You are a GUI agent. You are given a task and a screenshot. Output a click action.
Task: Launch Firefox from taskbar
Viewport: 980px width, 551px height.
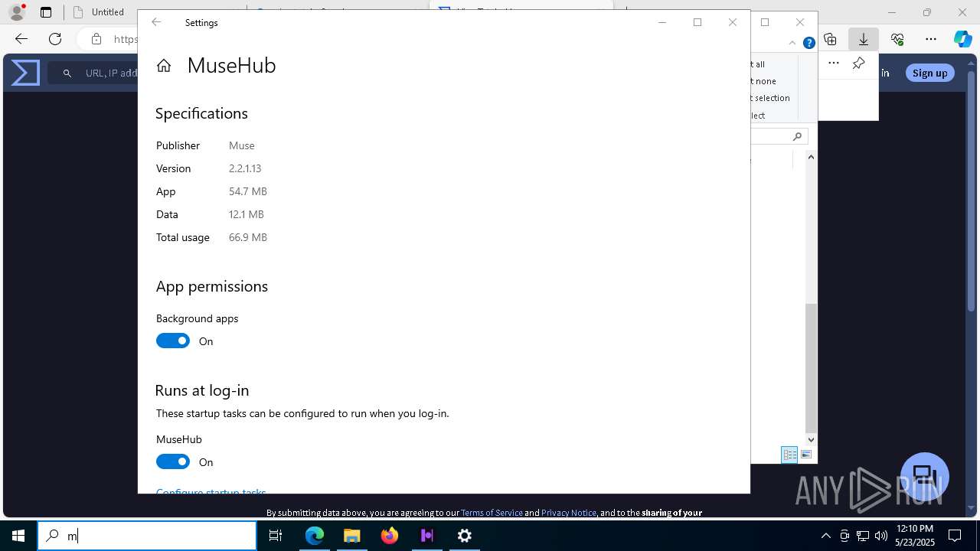pos(390,536)
